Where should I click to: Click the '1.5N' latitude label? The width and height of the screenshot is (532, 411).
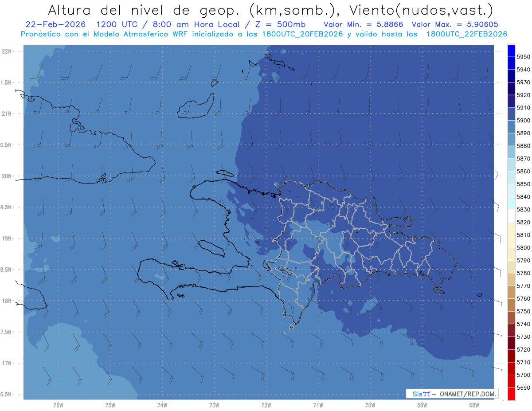[x=6, y=82]
